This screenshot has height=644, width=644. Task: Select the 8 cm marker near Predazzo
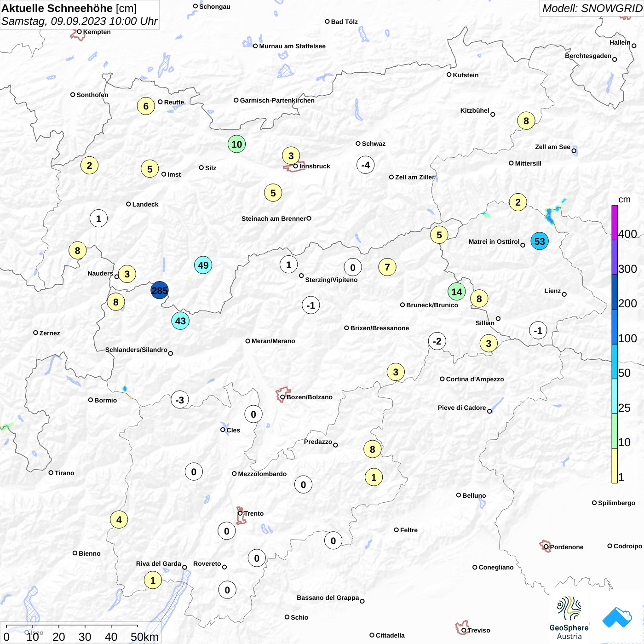point(372,449)
